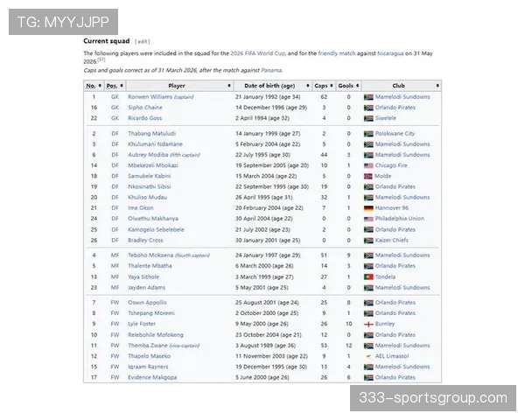Click GK position link in Sipho Chaine's row
The width and height of the screenshot is (525, 420).
pos(115,108)
